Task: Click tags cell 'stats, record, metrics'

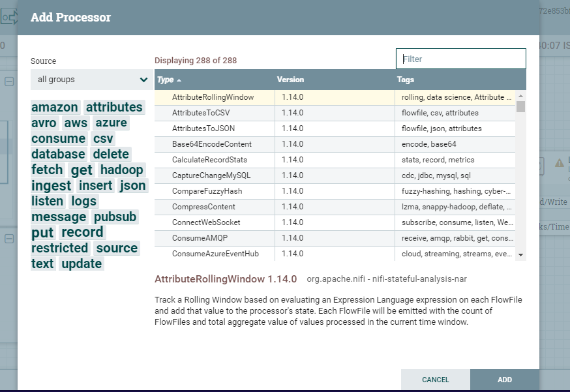Action: pos(455,160)
